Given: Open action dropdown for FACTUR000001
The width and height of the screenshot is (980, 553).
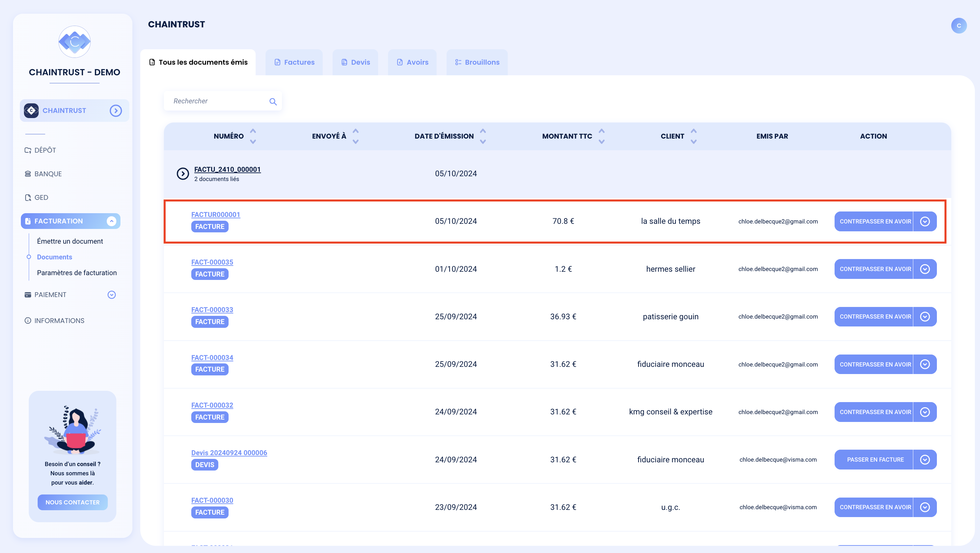Looking at the screenshot, I should coord(925,221).
